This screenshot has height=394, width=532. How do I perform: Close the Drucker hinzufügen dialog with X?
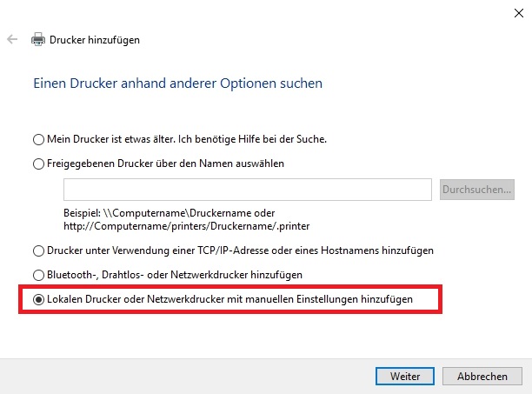click(x=518, y=13)
